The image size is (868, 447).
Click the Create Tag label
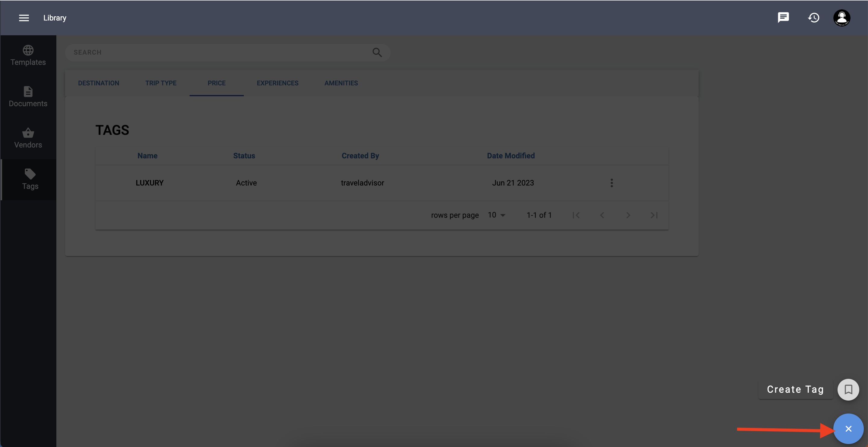pyautogui.click(x=795, y=389)
